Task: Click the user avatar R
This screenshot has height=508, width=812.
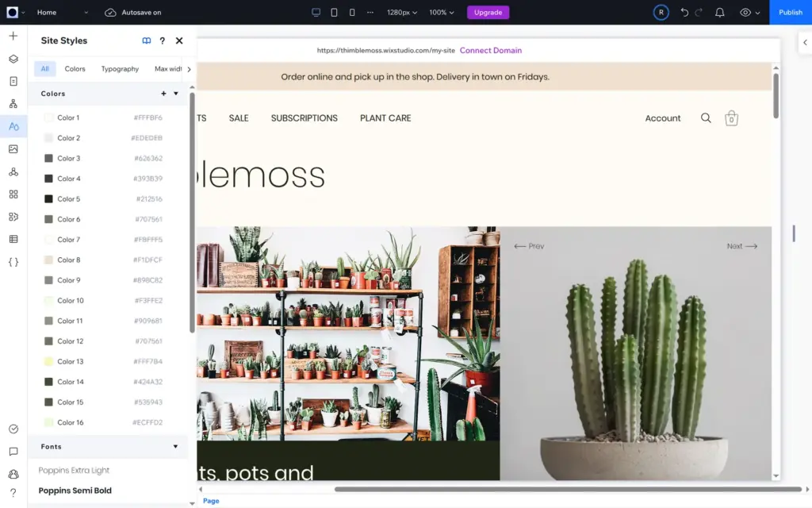Action: point(661,13)
